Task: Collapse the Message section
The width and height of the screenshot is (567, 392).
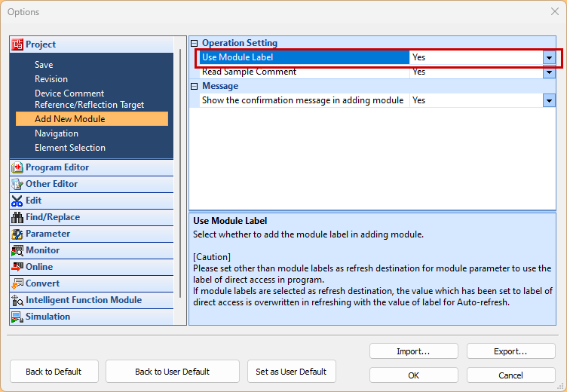Action: (x=195, y=87)
